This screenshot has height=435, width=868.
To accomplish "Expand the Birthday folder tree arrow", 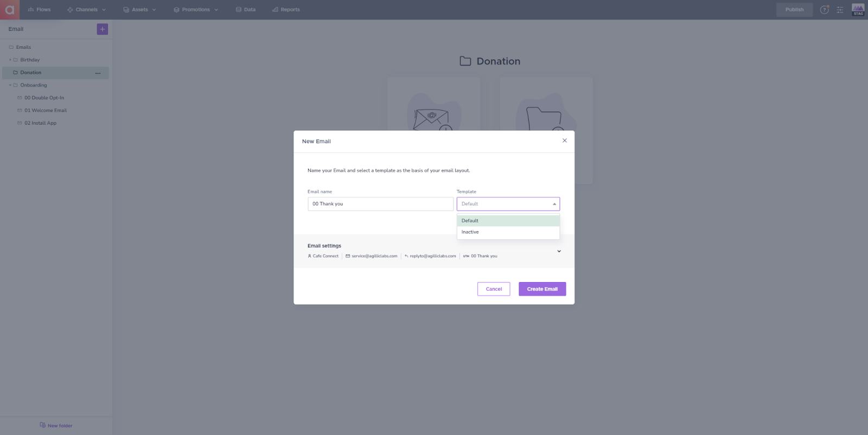I will tap(10, 60).
